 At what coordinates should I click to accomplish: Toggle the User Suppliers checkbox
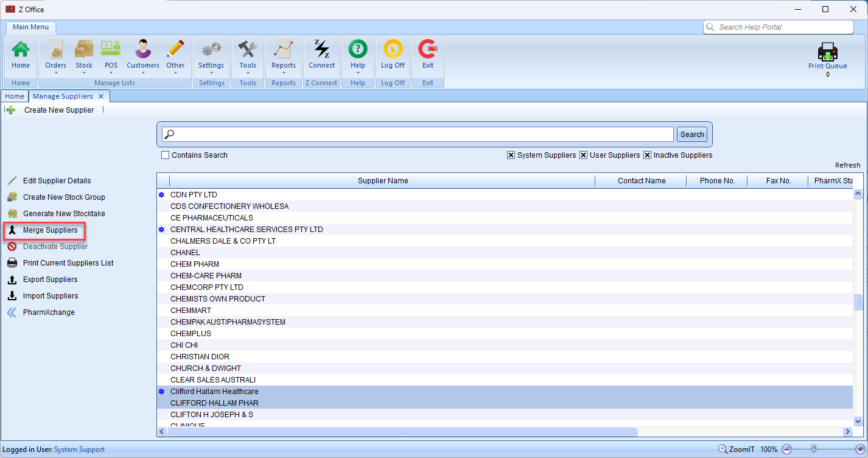pos(583,155)
